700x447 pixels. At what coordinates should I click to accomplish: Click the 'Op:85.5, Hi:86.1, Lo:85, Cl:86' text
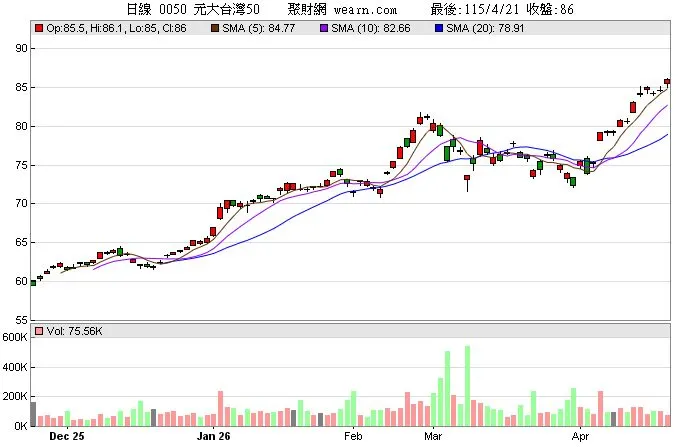point(116,28)
